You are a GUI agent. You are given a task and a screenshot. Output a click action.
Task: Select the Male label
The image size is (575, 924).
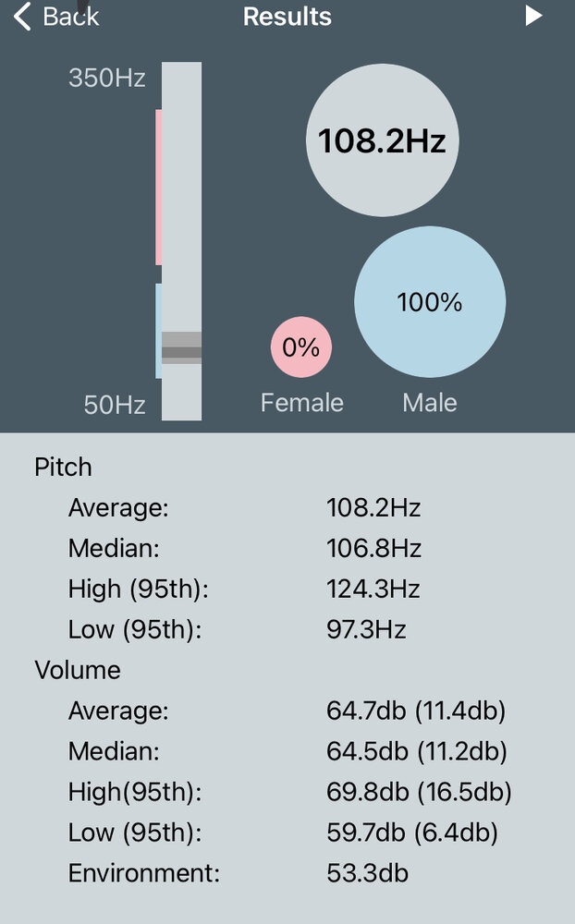[430, 403]
